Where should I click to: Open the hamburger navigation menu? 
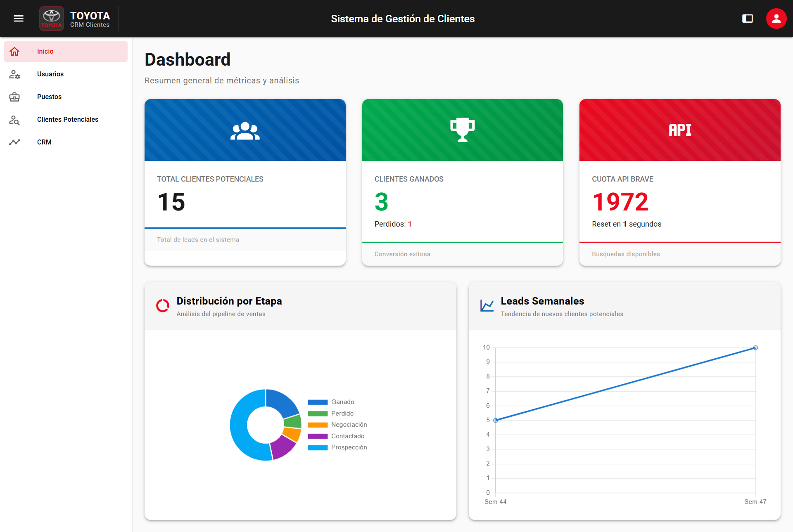point(19,19)
